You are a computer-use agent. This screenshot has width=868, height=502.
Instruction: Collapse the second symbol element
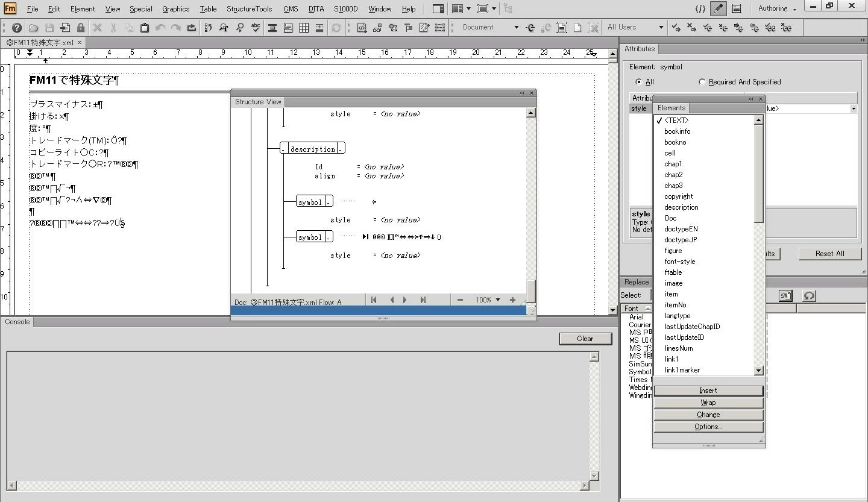click(329, 237)
